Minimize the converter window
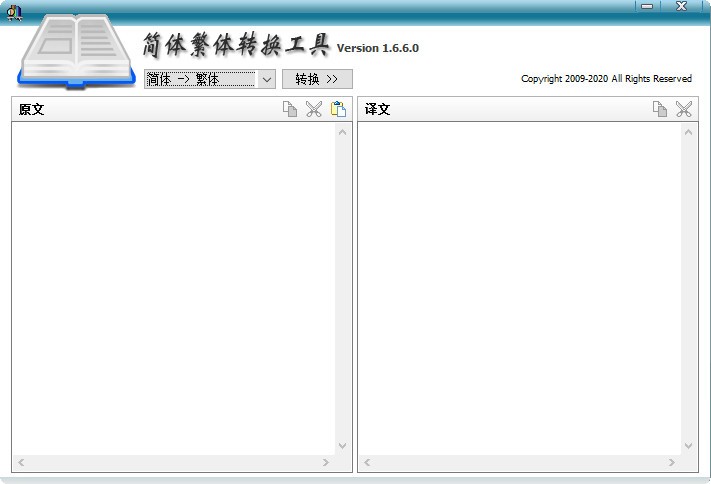Viewport: 711px width, 484px height. (647, 6)
